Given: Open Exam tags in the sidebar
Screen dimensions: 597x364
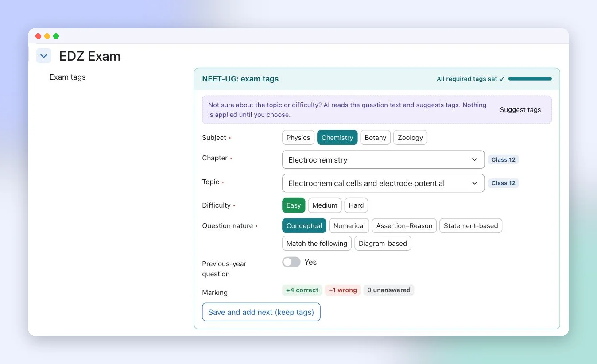Looking at the screenshot, I should pyautogui.click(x=68, y=77).
